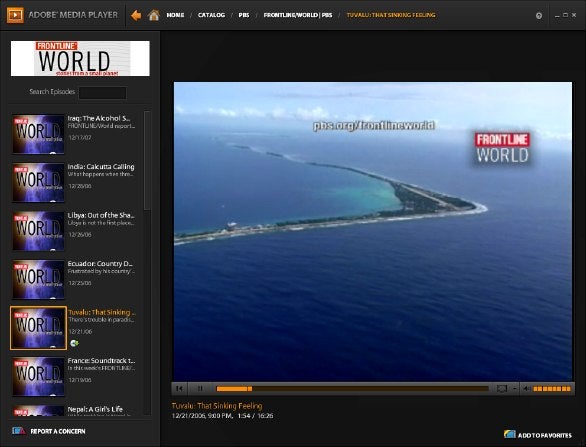
Task: Open the India: Calcutta Calling thumbnail
Action: click(x=38, y=183)
